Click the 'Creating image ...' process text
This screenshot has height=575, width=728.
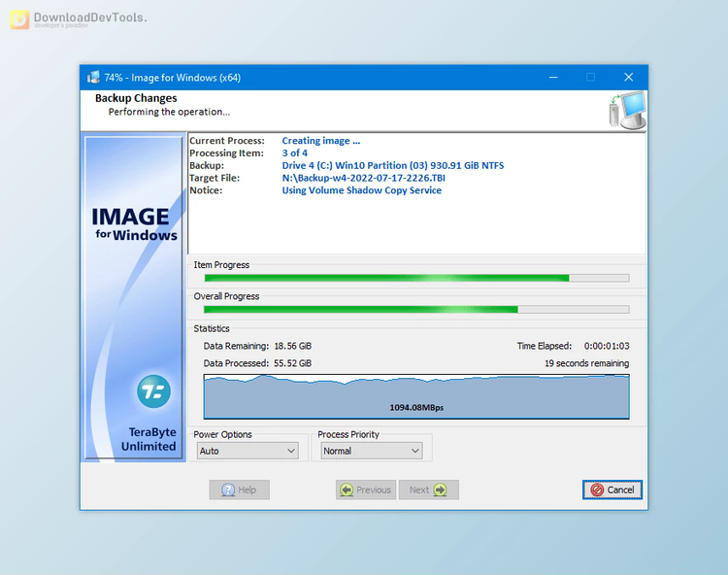click(321, 140)
